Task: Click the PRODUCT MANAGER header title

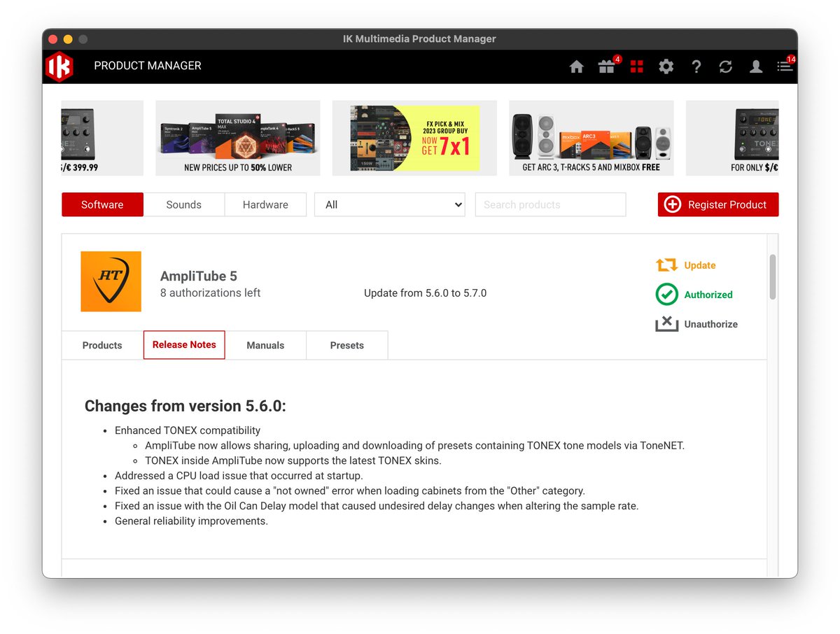Action: pyautogui.click(x=148, y=66)
